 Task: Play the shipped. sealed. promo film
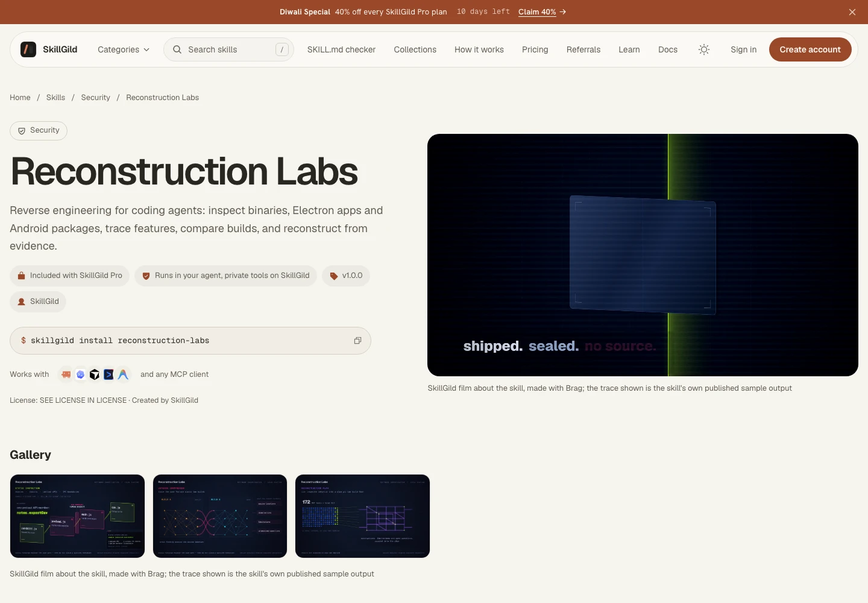643,255
